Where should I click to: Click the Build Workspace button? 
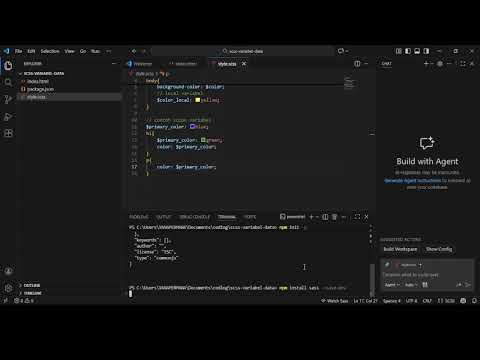coord(400,249)
